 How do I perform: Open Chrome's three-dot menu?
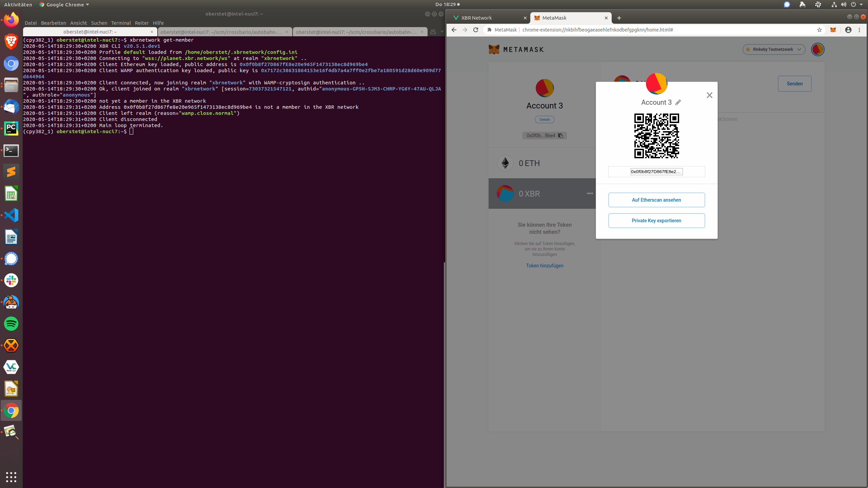[859, 30]
